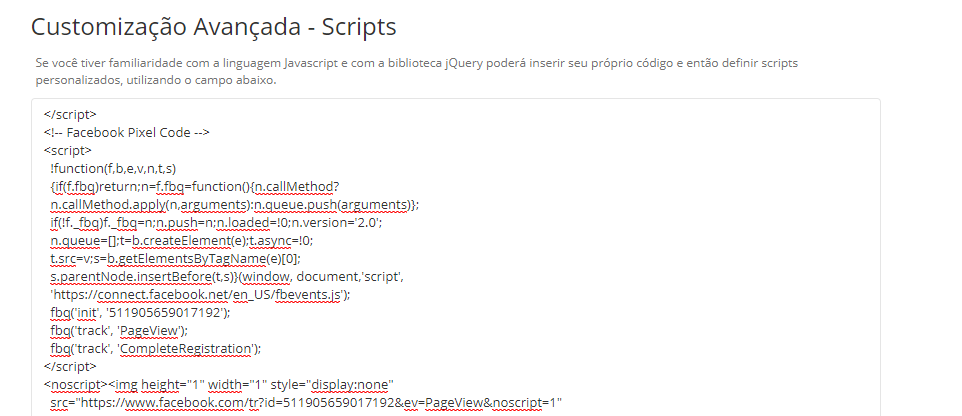
Task: Click the n.queue=[] createElement line
Action: click(182, 241)
